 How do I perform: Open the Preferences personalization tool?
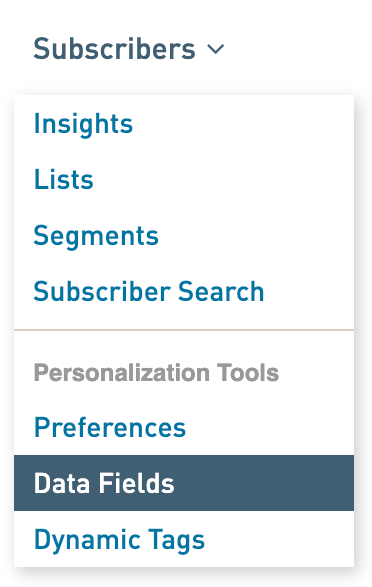click(110, 428)
